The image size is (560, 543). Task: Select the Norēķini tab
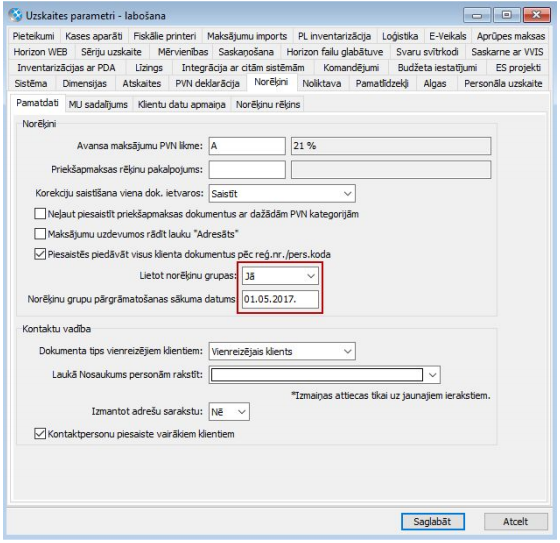[271, 82]
